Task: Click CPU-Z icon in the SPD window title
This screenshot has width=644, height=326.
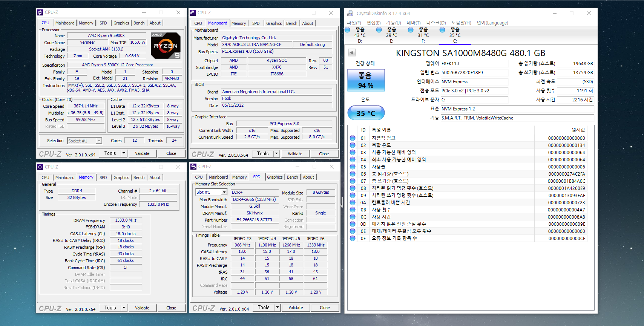Action: click(193, 167)
